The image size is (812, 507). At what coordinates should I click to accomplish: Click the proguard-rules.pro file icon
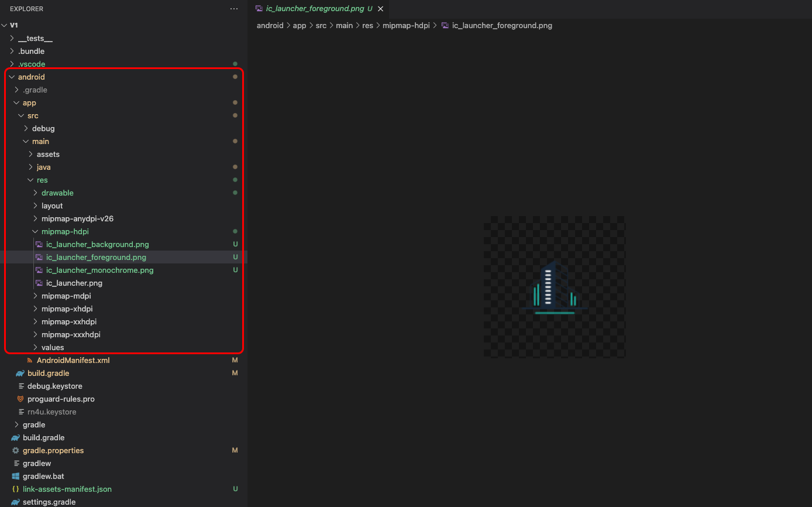pyautogui.click(x=20, y=399)
